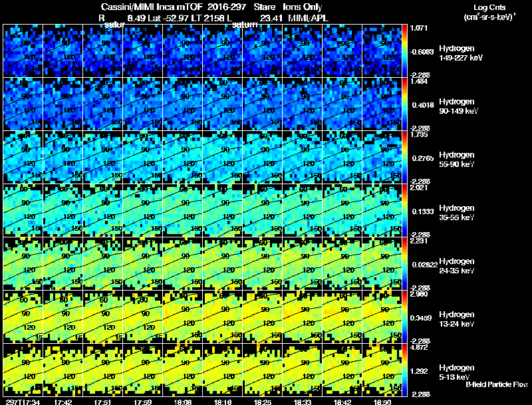Click the Hydrogen 5-13 keV color scale bar
Viewport: 532px width, 405px height.
404,370
